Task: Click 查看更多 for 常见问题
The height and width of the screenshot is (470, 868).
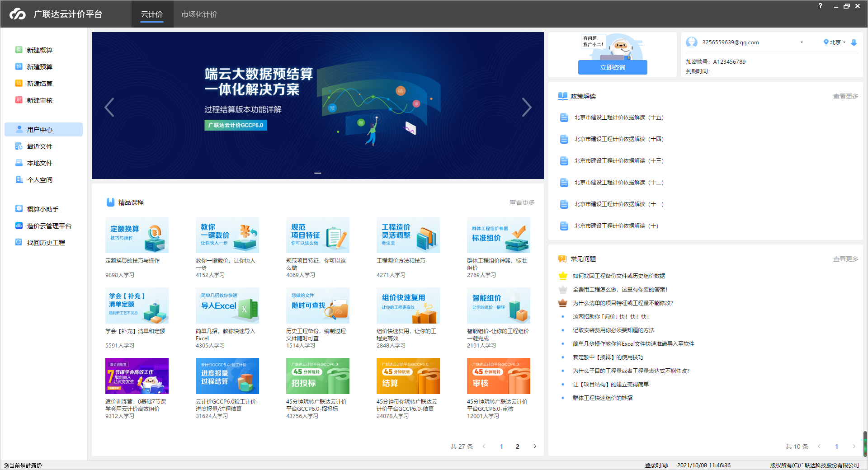Action: pyautogui.click(x=846, y=258)
